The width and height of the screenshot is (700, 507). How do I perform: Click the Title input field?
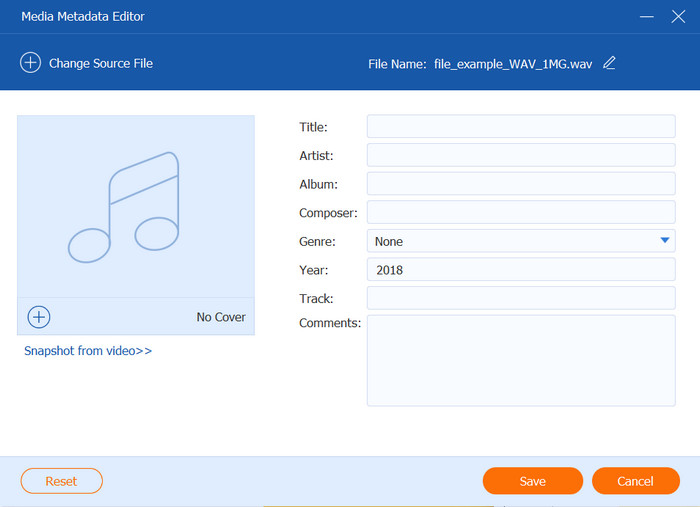pyautogui.click(x=521, y=126)
